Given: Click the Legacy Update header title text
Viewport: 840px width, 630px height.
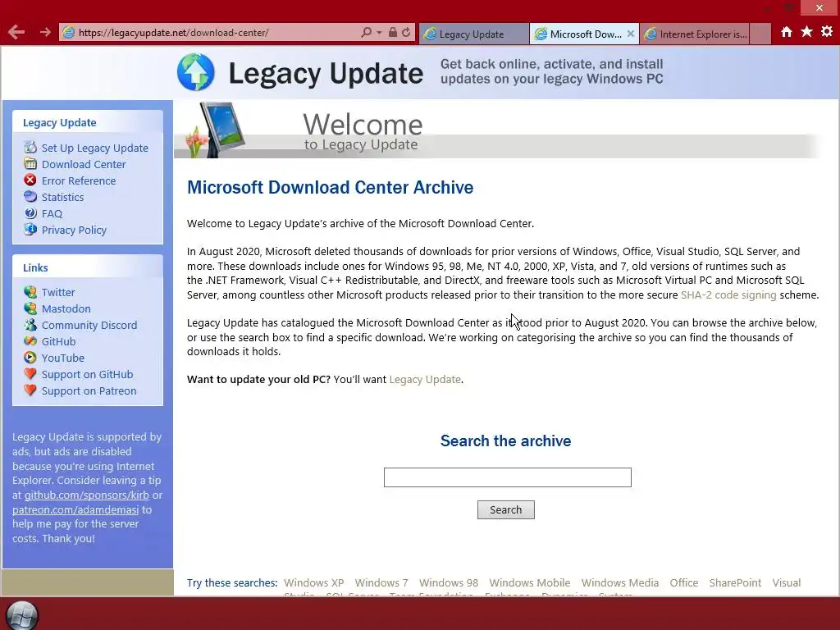Looking at the screenshot, I should click(326, 73).
